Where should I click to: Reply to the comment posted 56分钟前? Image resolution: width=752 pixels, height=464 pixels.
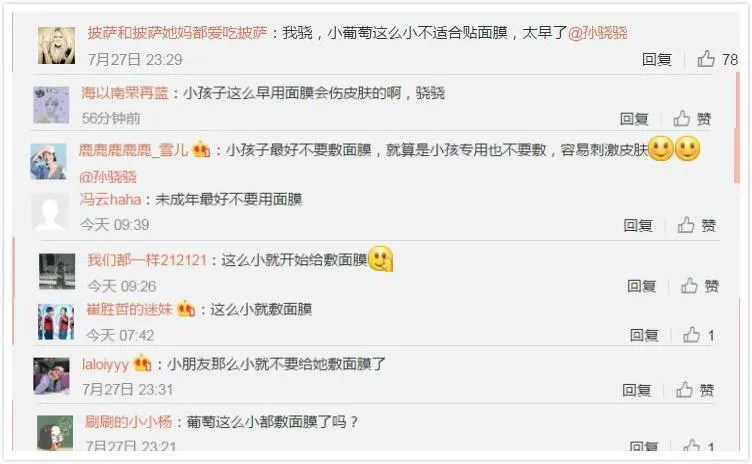tap(634, 119)
